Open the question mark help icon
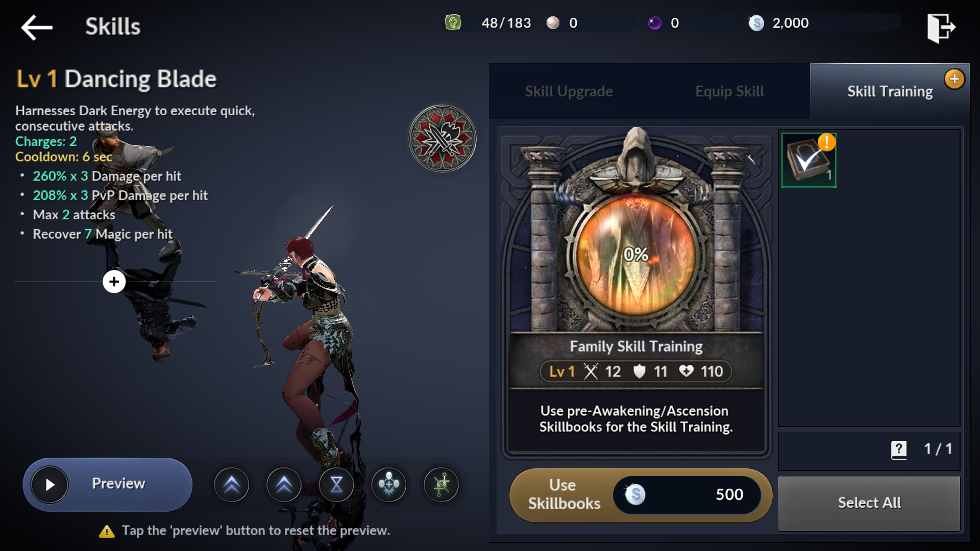The width and height of the screenshot is (980, 551). click(899, 449)
